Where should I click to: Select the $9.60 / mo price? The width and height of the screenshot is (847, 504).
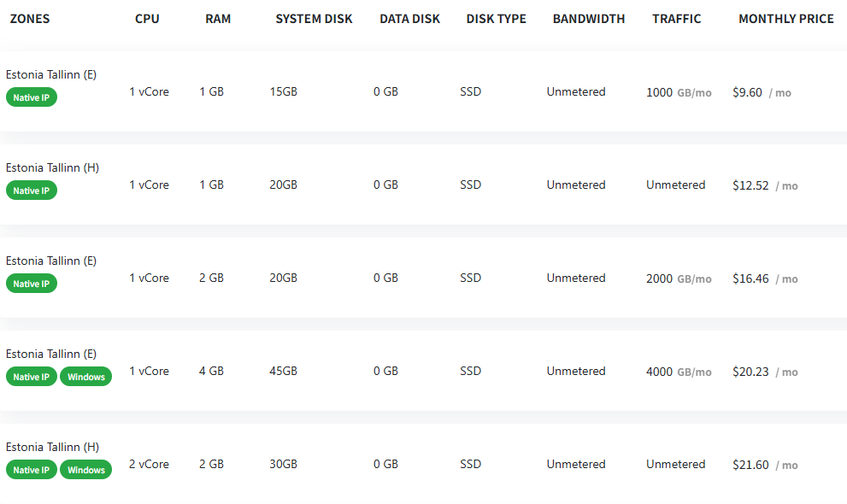pyautogui.click(x=762, y=93)
